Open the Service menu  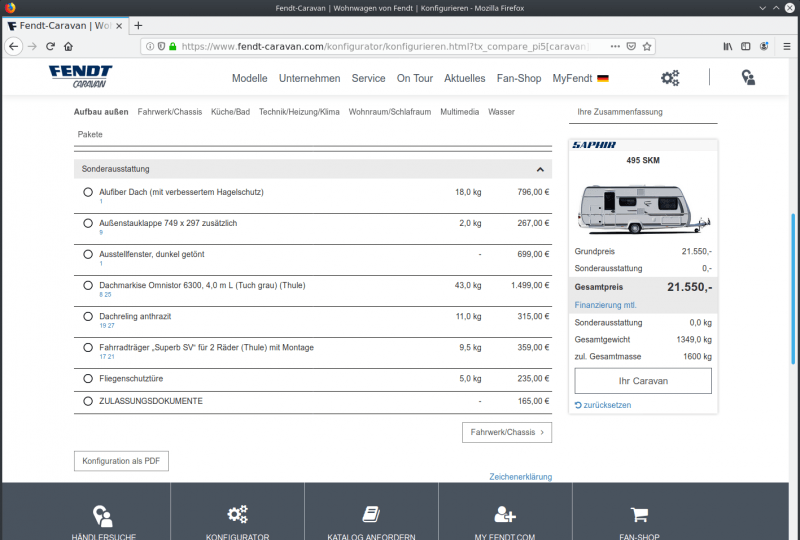pyautogui.click(x=368, y=79)
